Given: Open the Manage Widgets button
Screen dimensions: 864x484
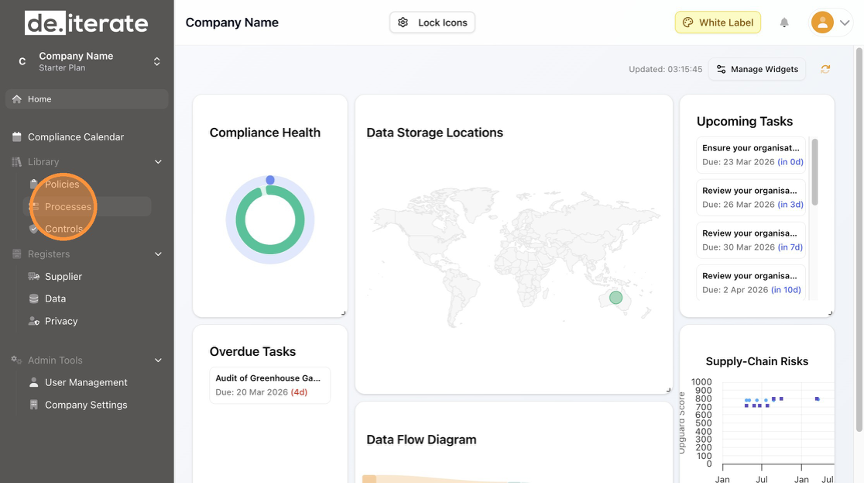Looking at the screenshot, I should 757,69.
